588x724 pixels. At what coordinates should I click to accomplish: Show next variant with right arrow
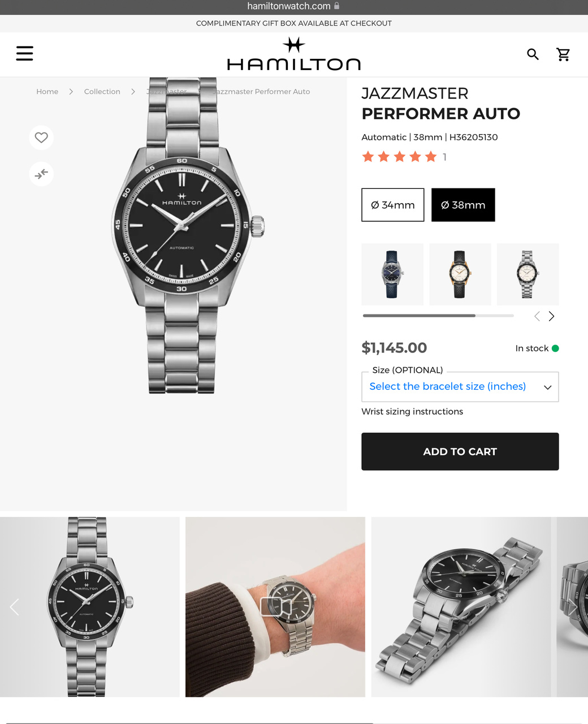coord(551,316)
